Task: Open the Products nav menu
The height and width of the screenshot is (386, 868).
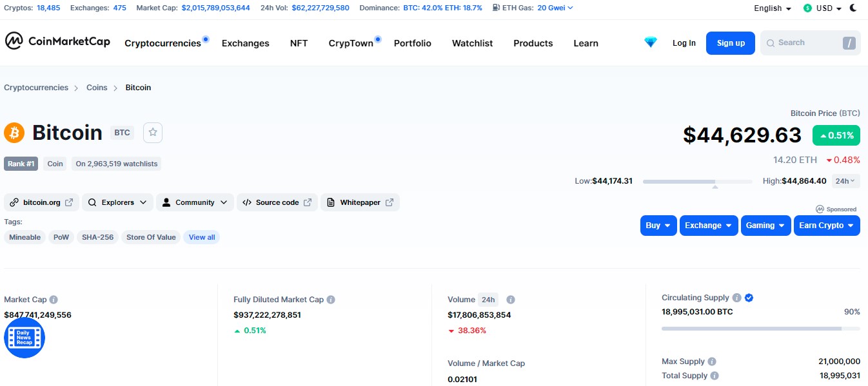Action: (x=533, y=43)
